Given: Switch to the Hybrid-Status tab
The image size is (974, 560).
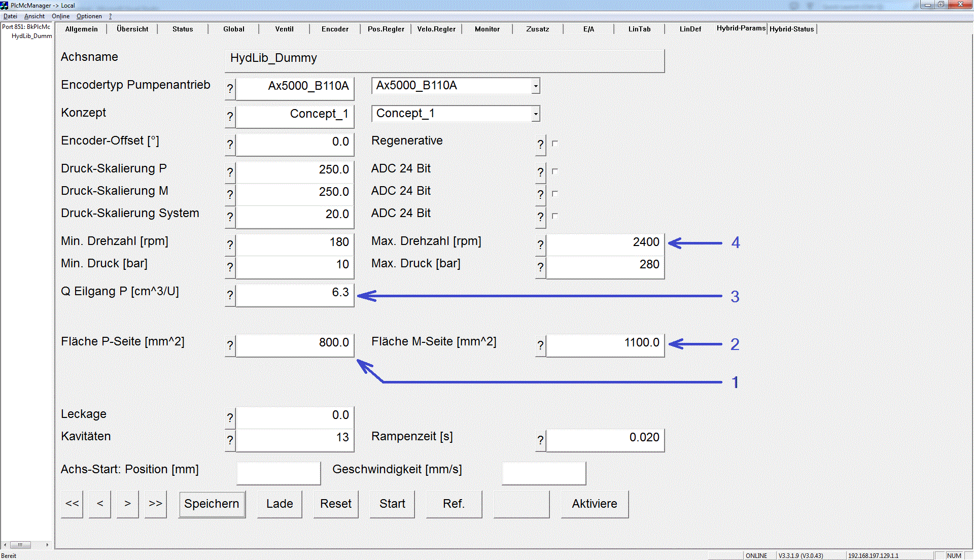Looking at the screenshot, I should click(791, 29).
